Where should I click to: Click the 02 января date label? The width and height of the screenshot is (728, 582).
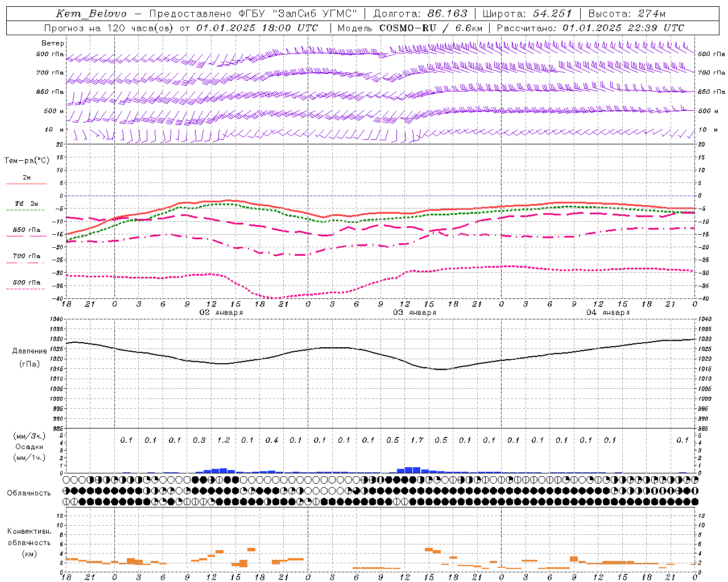pos(221,313)
